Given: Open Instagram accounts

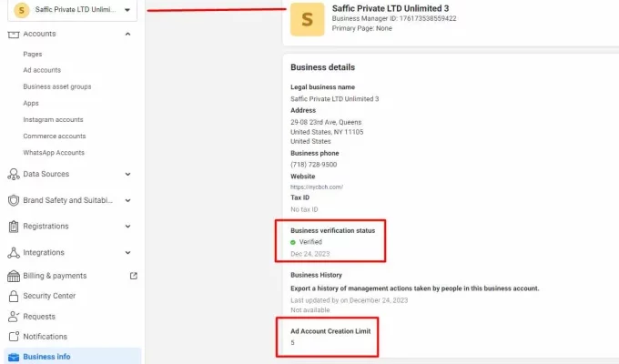Looking at the screenshot, I should click(53, 119).
